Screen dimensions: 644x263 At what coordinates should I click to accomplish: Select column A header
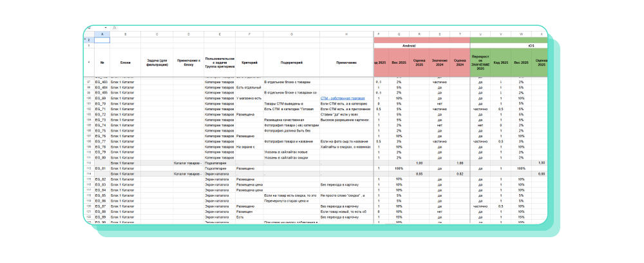click(x=102, y=34)
